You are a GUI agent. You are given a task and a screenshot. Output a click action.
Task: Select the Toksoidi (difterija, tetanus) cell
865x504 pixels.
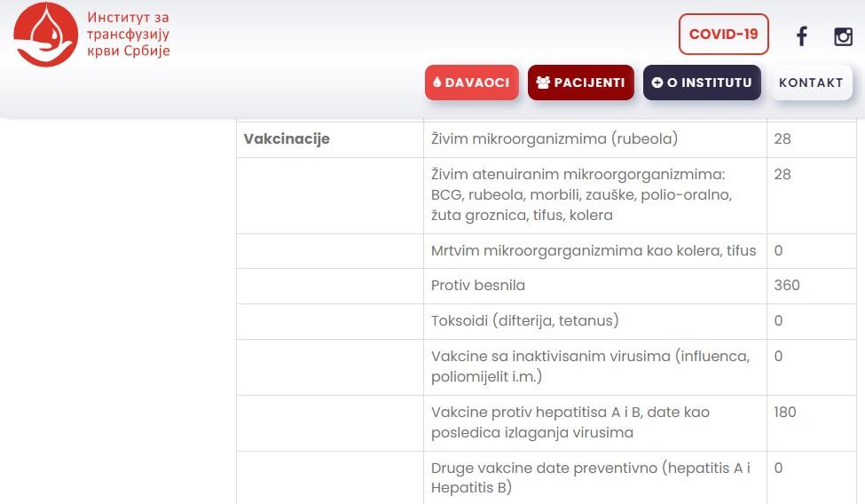coord(594,321)
